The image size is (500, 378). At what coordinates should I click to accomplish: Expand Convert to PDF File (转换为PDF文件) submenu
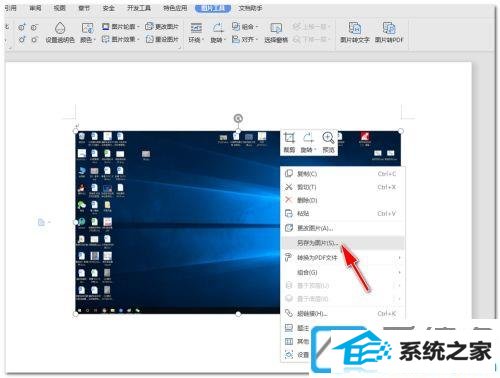click(343, 258)
